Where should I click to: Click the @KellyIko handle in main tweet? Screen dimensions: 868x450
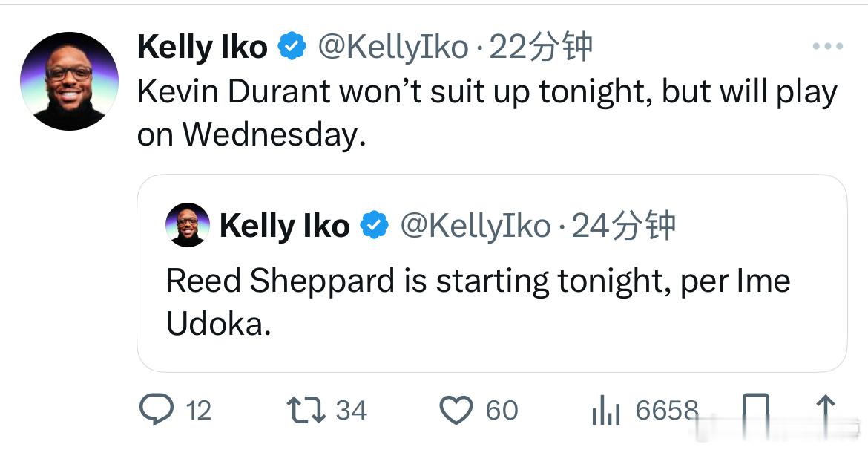(392, 48)
